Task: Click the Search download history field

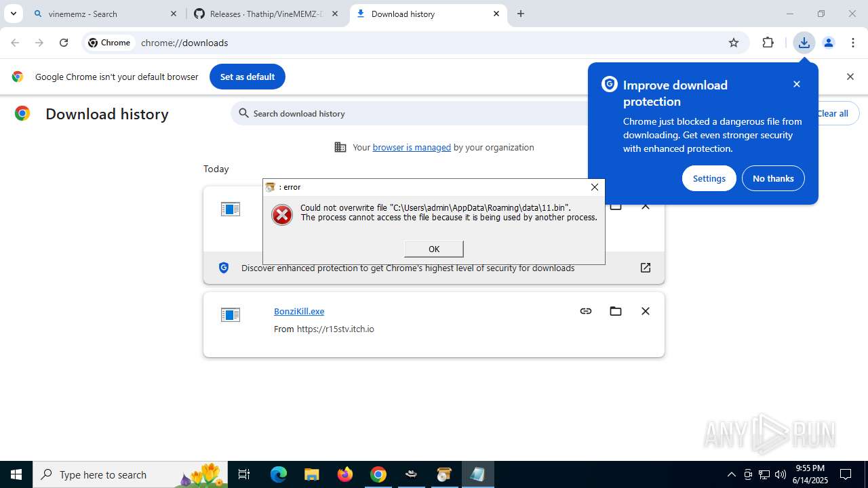Action: (x=410, y=113)
